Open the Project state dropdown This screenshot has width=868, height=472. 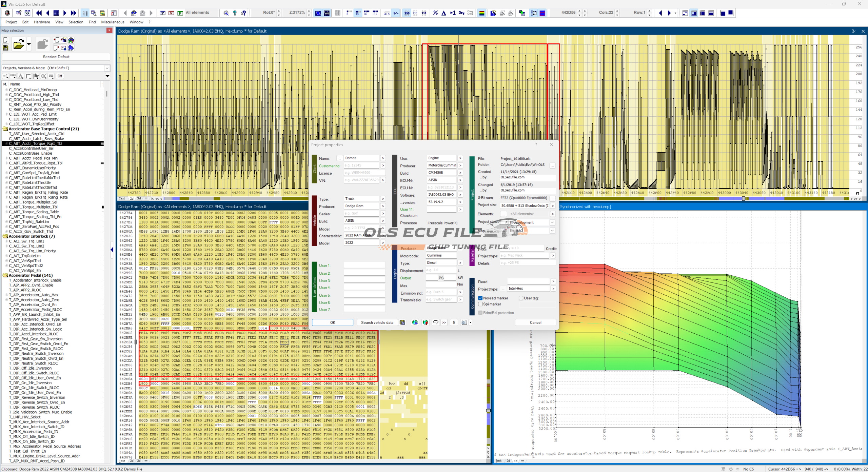point(552,222)
